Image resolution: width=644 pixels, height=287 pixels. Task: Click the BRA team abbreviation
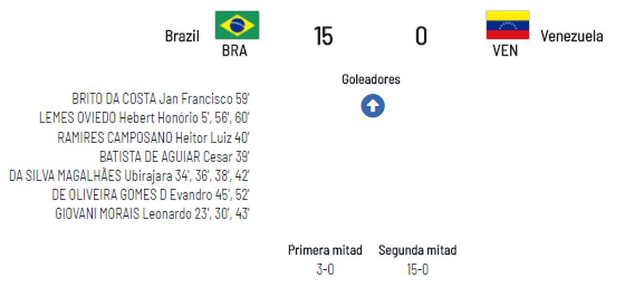click(x=234, y=51)
